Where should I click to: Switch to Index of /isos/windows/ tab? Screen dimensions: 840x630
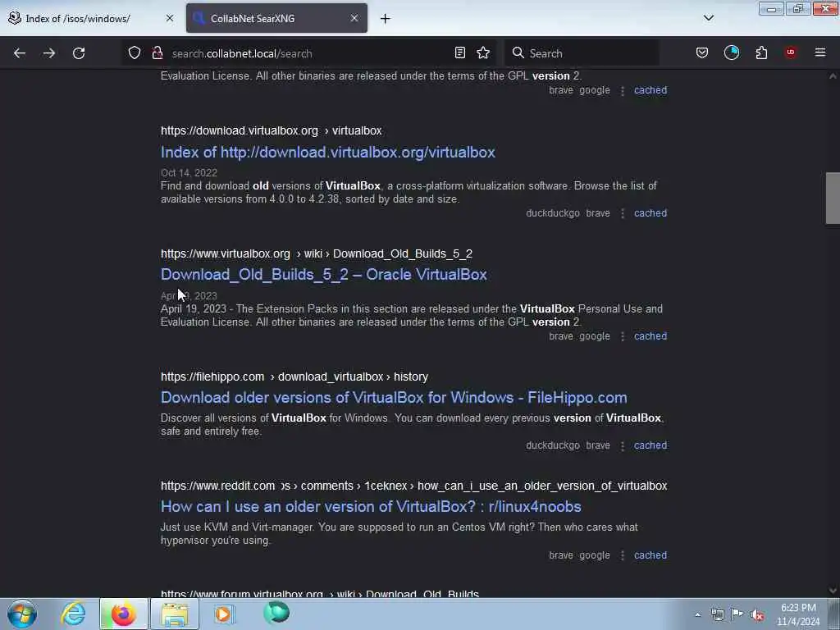[91, 18]
